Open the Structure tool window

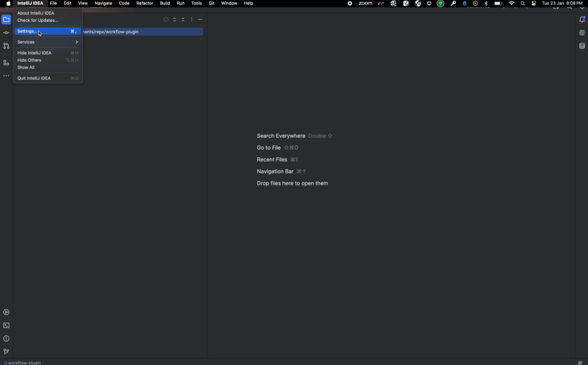click(x=6, y=63)
